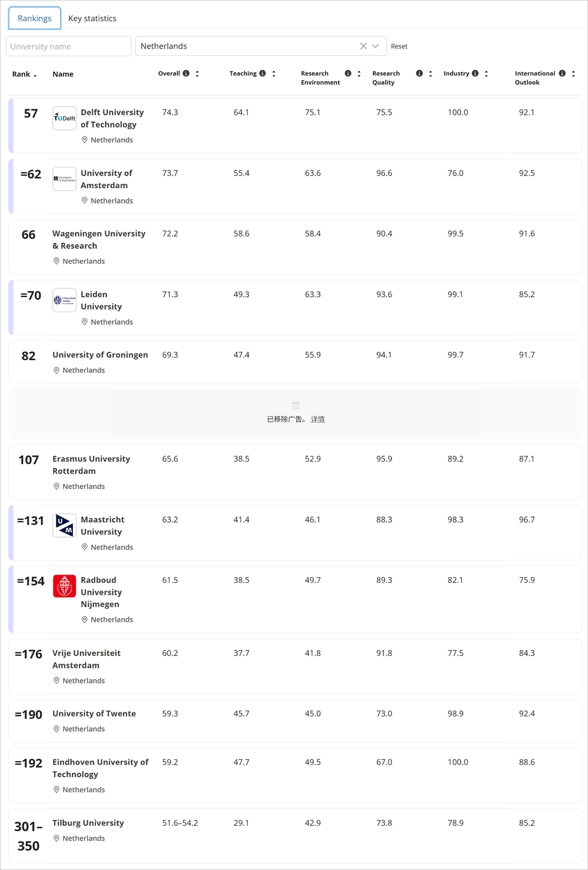This screenshot has width=588, height=870.
Task: Focus the University name search field
Action: tap(68, 46)
